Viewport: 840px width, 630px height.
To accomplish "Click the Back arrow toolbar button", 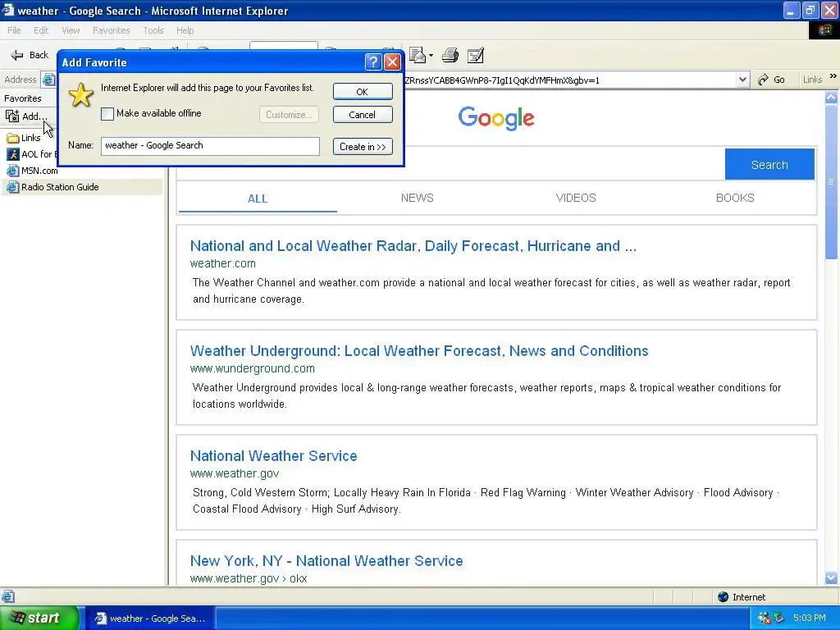I will [x=30, y=55].
